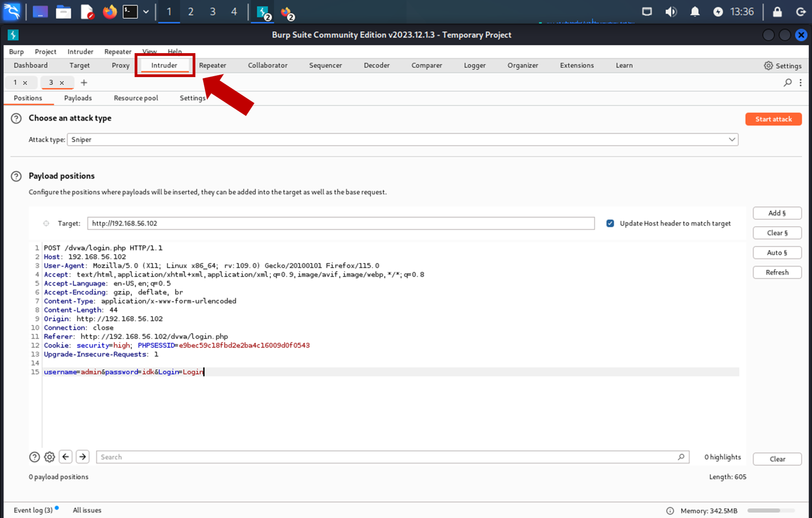The width and height of the screenshot is (812, 518).
Task: Open the Collaborator tab
Action: (268, 65)
